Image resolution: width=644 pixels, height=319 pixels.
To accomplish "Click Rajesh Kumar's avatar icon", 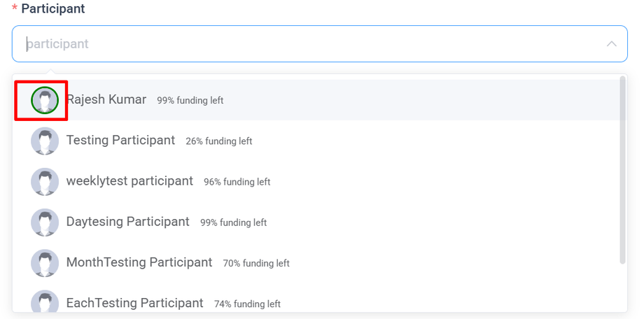I will 45,101.
